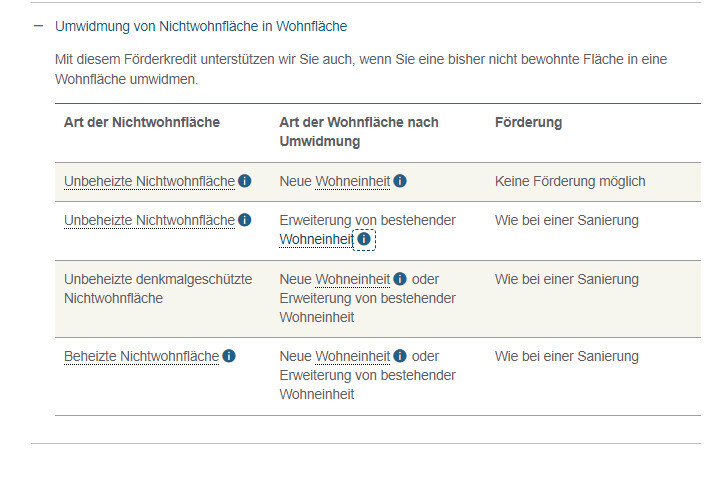717x480 pixels.
Task: Open info icon beside first 'Unbeheizte Nichtwohnfläche'
Action: [245, 181]
